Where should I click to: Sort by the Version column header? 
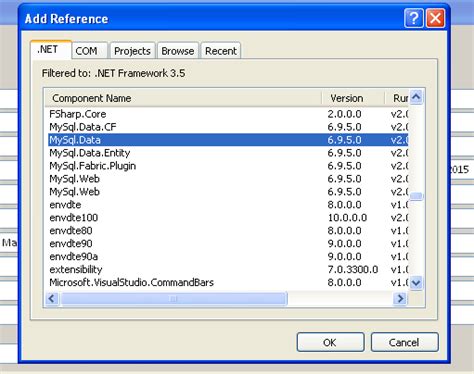pos(353,98)
